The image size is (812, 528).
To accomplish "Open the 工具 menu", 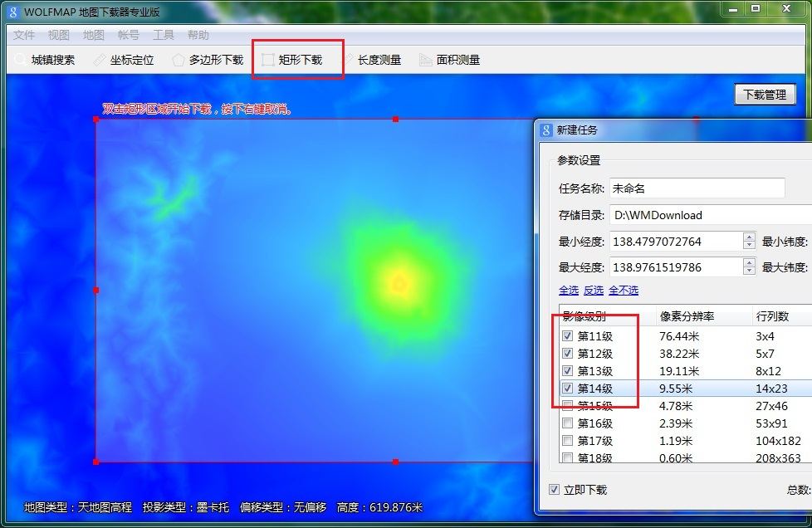I will coord(164,35).
